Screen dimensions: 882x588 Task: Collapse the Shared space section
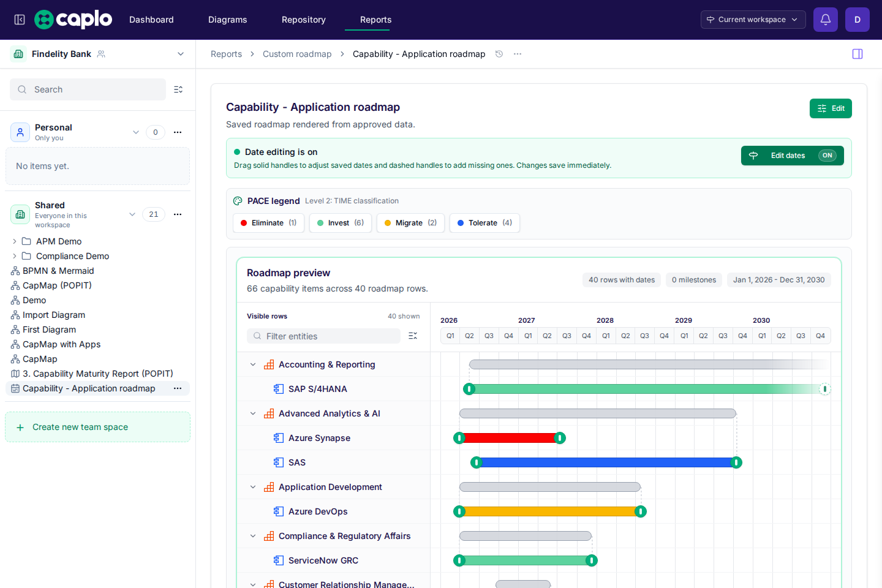coord(132,214)
